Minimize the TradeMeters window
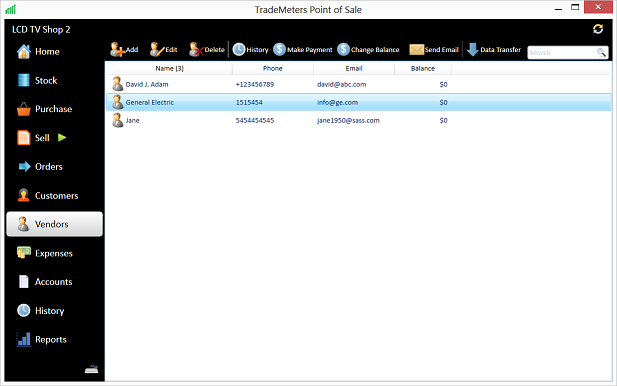 558,8
